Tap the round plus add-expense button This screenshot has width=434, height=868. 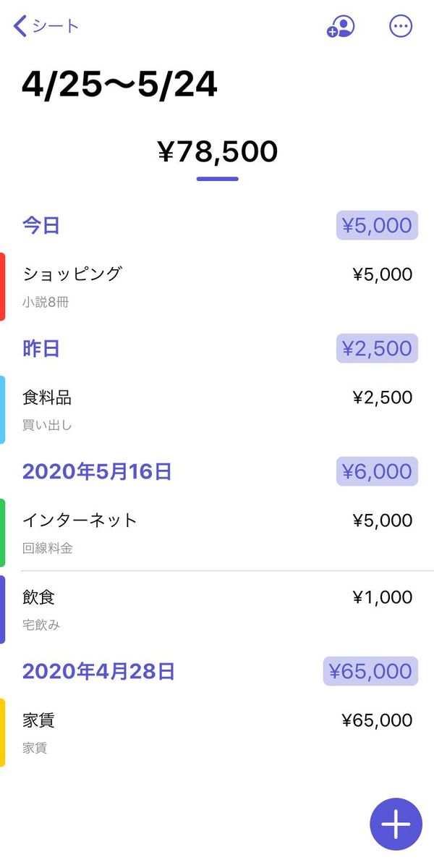point(396,825)
